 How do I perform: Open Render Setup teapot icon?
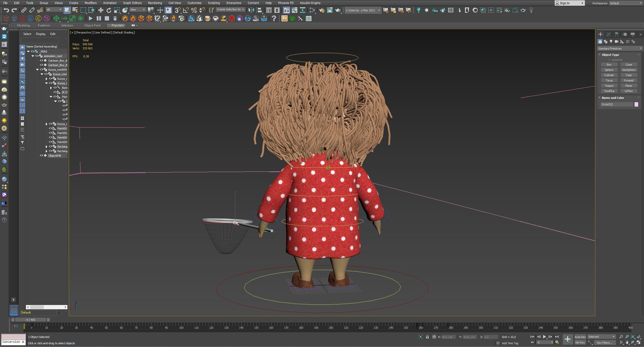point(321,10)
